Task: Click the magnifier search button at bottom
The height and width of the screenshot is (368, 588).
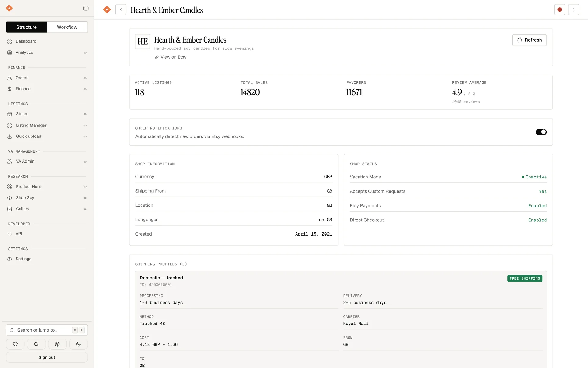Action: [x=36, y=344]
